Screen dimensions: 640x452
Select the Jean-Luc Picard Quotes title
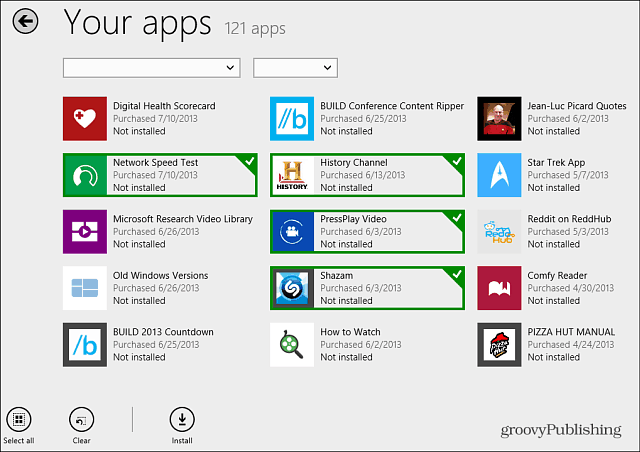pyautogui.click(x=577, y=106)
